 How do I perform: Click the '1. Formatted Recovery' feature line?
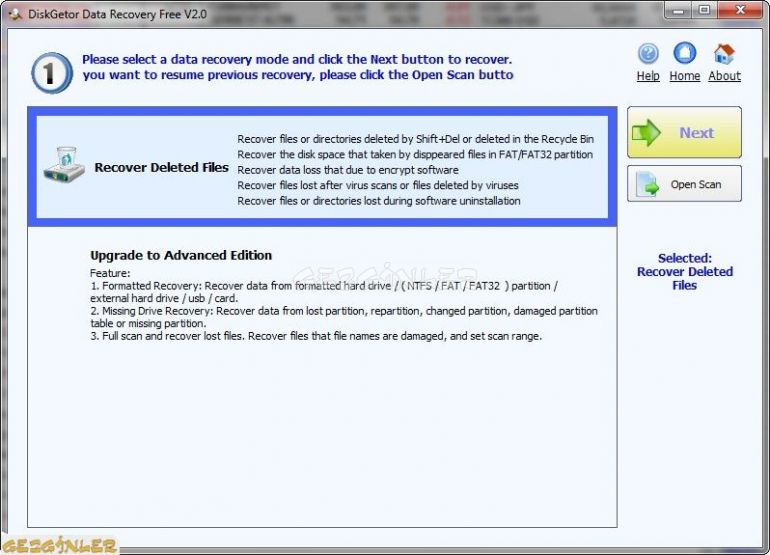[x=324, y=292]
